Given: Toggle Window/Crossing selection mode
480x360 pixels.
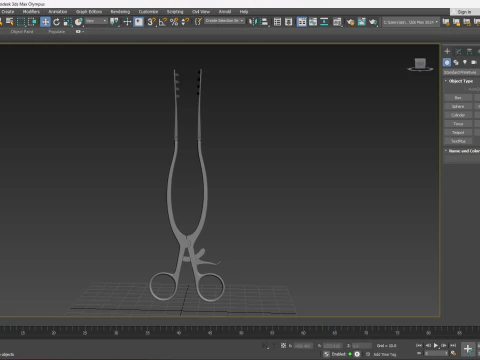Looking at the screenshot, I should tap(32, 22).
